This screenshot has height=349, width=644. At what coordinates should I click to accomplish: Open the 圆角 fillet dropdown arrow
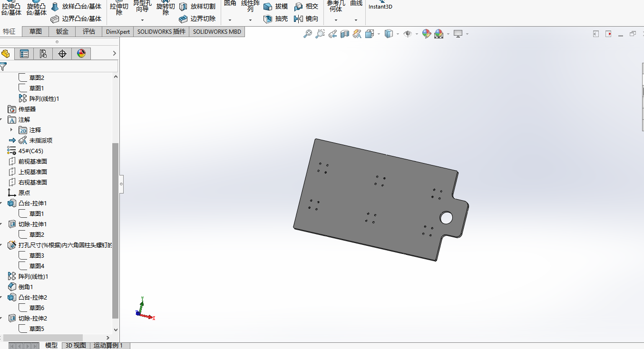(x=230, y=20)
